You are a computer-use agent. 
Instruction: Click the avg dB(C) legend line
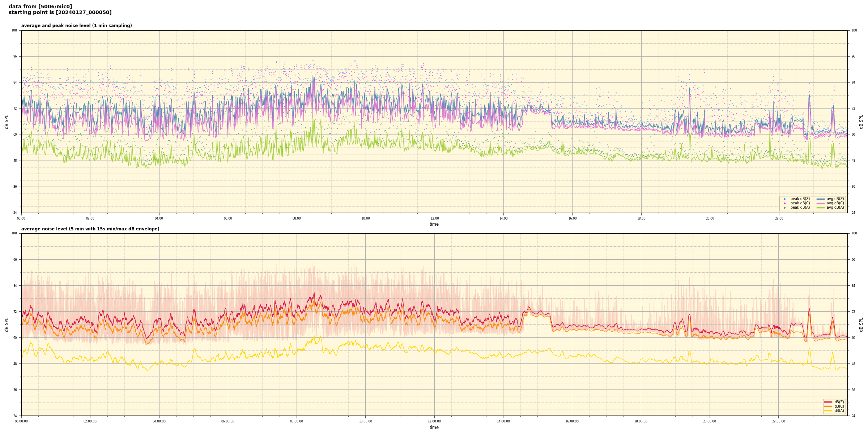[x=820, y=203]
